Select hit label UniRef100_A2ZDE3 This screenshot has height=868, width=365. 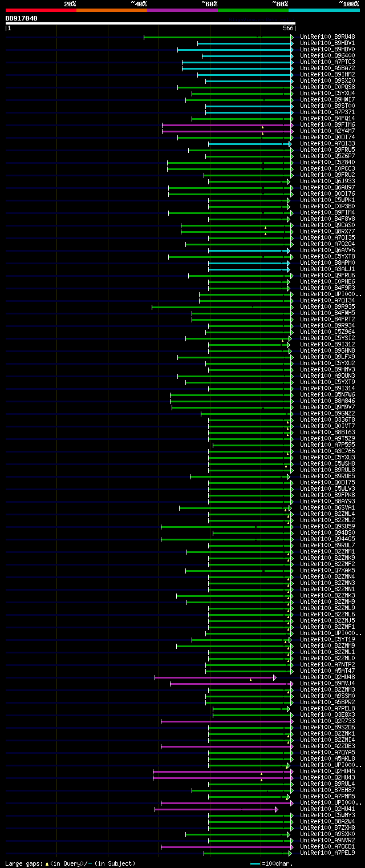point(327,746)
